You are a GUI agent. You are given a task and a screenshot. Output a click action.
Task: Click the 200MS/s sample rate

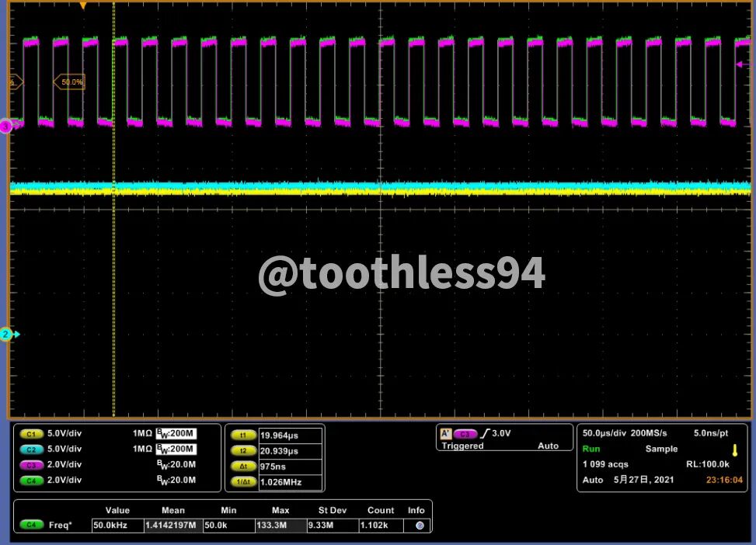649,432
